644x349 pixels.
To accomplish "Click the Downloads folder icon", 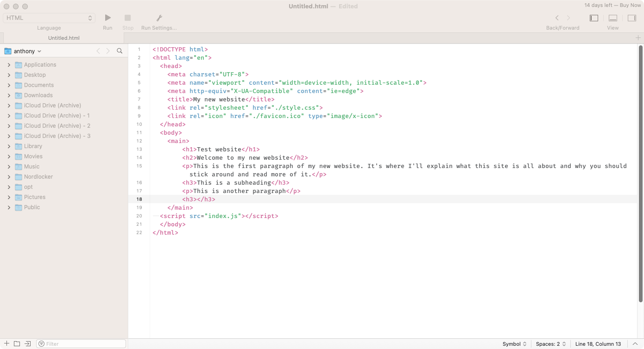I will point(19,95).
